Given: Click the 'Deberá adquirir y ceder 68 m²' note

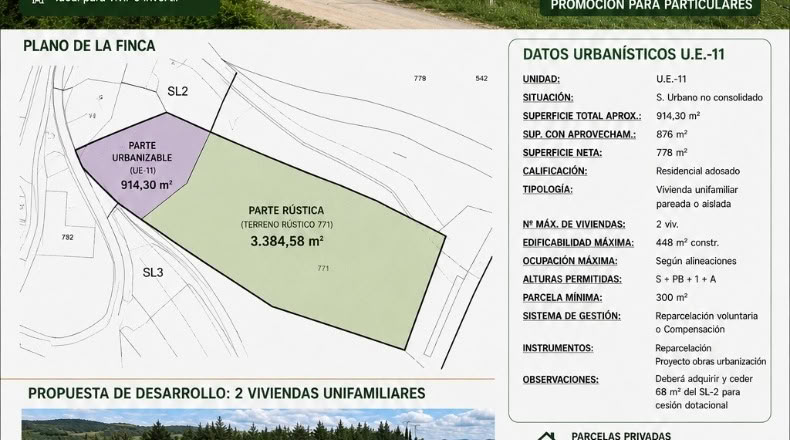Looking at the screenshot, I should (704, 392).
